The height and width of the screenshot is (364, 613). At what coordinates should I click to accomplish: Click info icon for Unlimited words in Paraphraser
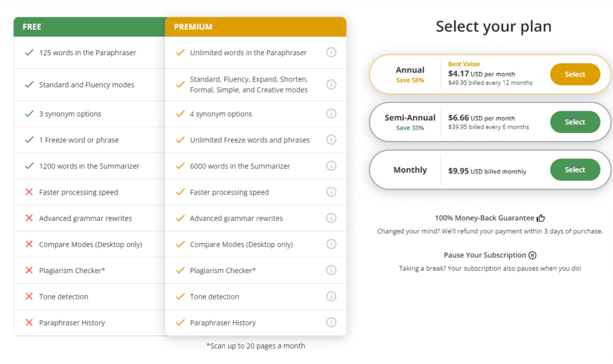coord(331,53)
